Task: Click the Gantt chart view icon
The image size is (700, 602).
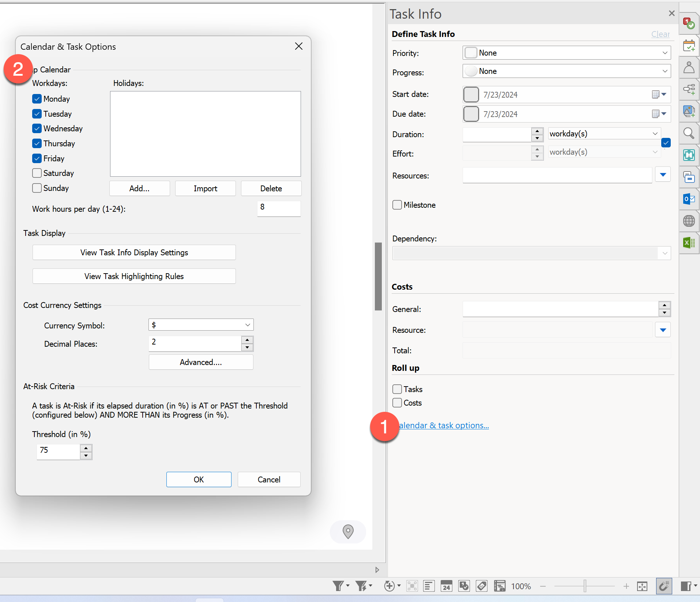Action: [500, 586]
